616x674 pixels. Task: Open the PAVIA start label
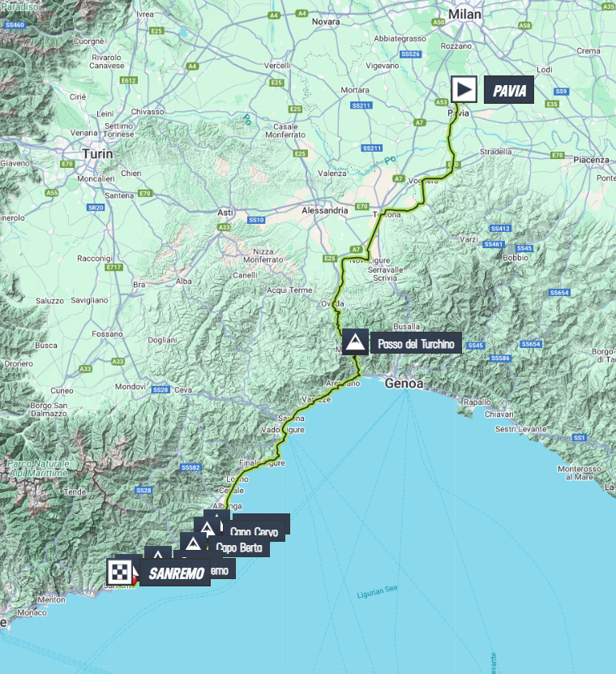[x=509, y=89]
